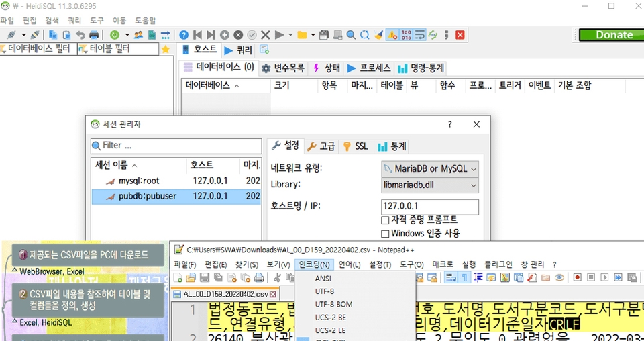This screenshot has height=341, width=644.
Task: Click the 데이터베이스 필터 input field
Action: point(39,49)
